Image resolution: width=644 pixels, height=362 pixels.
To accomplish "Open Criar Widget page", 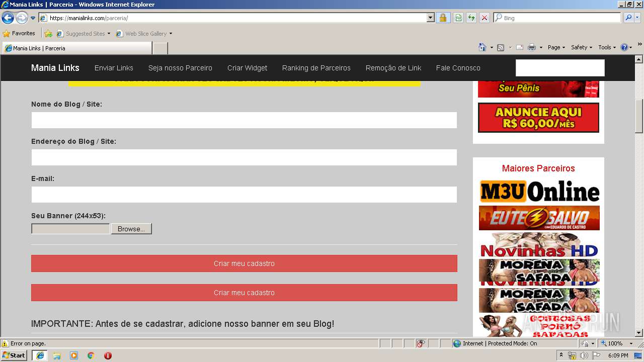I will point(247,68).
